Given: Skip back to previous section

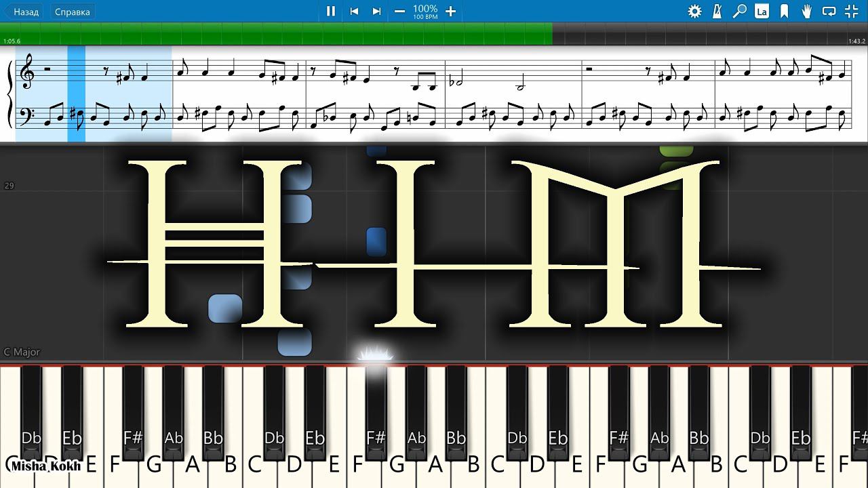Looking at the screenshot, I should [x=354, y=11].
